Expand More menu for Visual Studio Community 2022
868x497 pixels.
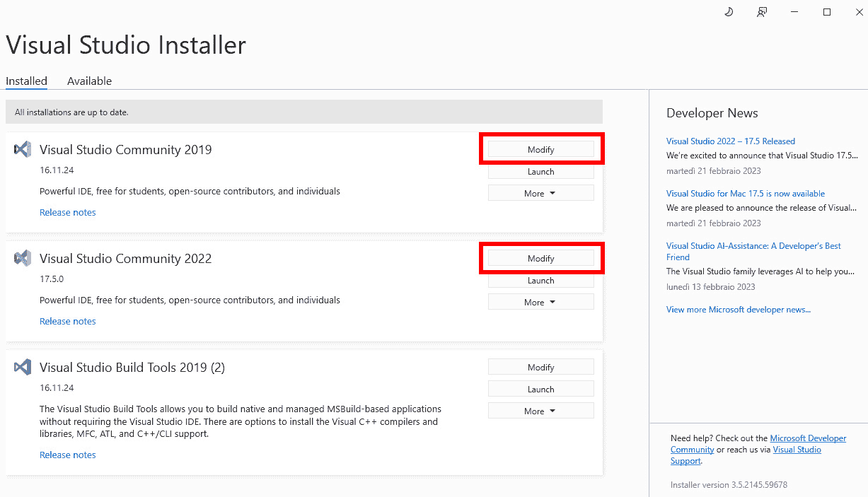[540, 301]
